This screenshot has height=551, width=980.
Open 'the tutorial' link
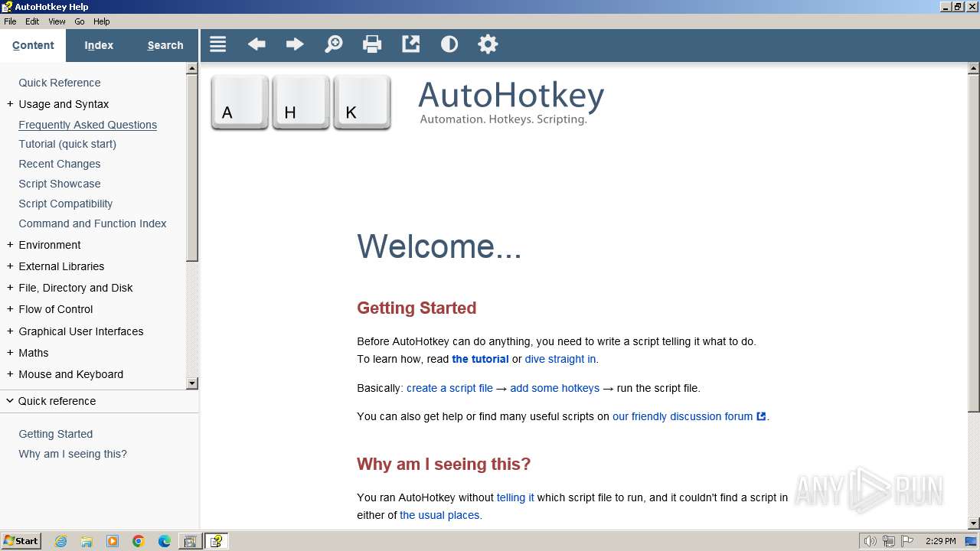click(480, 359)
